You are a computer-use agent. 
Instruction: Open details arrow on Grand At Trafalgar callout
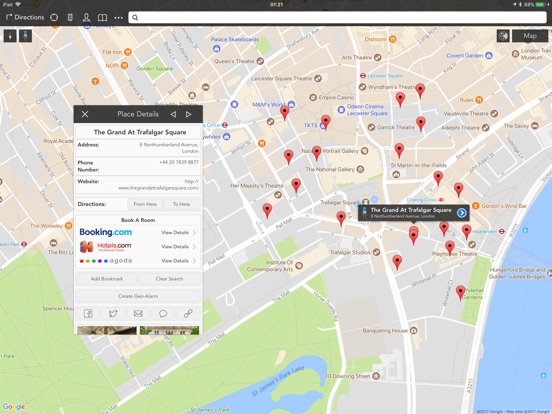point(462,213)
